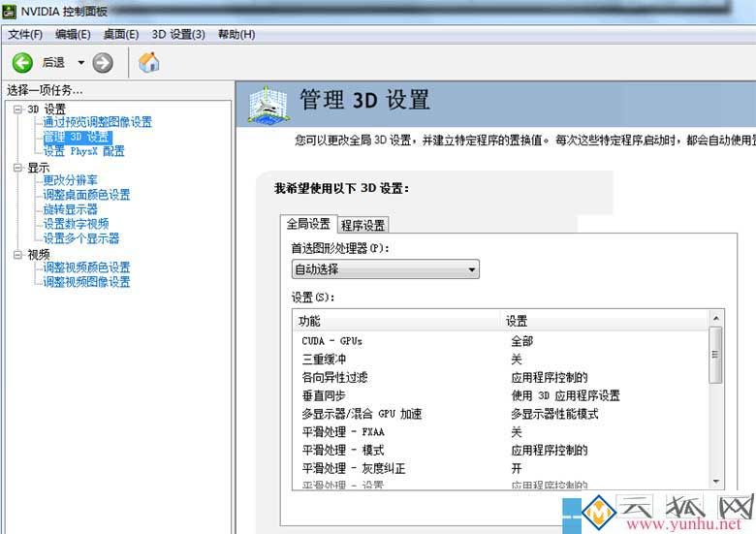Click the 全部 value for CUDA
Viewport: 756px width, 534px height.
[522, 341]
